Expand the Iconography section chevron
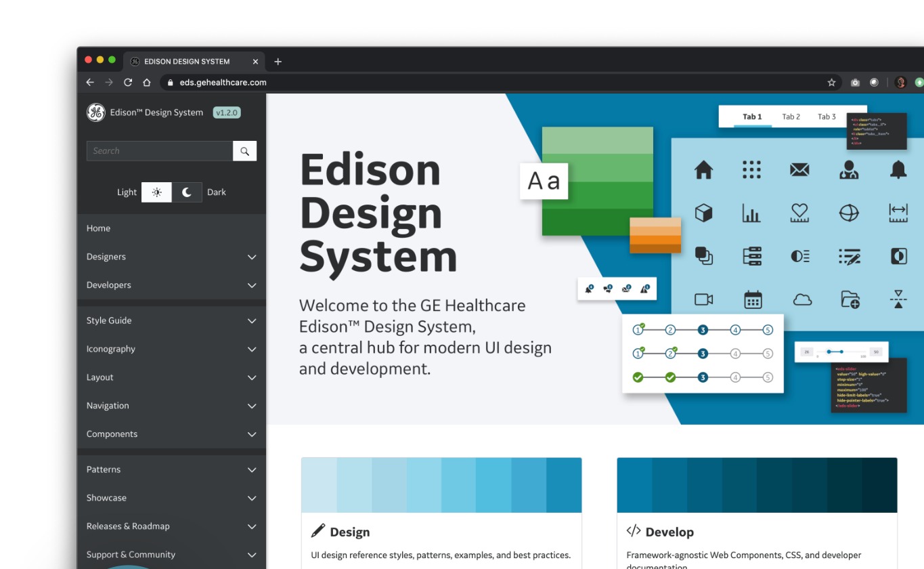Image resolution: width=924 pixels, height=569 pixels. [x=252, y=350]
